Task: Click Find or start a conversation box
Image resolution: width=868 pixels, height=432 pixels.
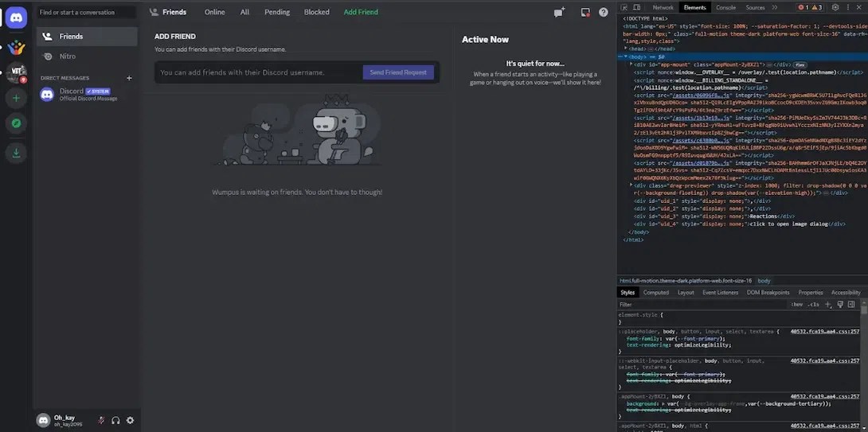Action: [86, 12]
